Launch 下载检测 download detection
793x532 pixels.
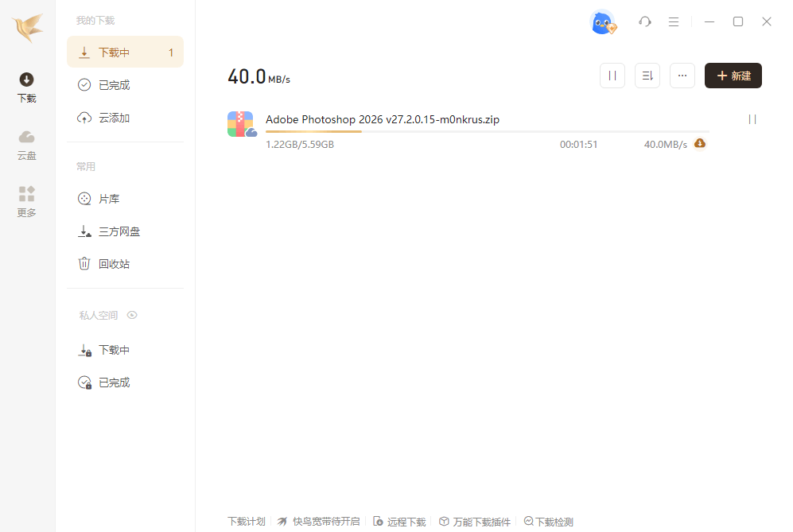point(548,521)
